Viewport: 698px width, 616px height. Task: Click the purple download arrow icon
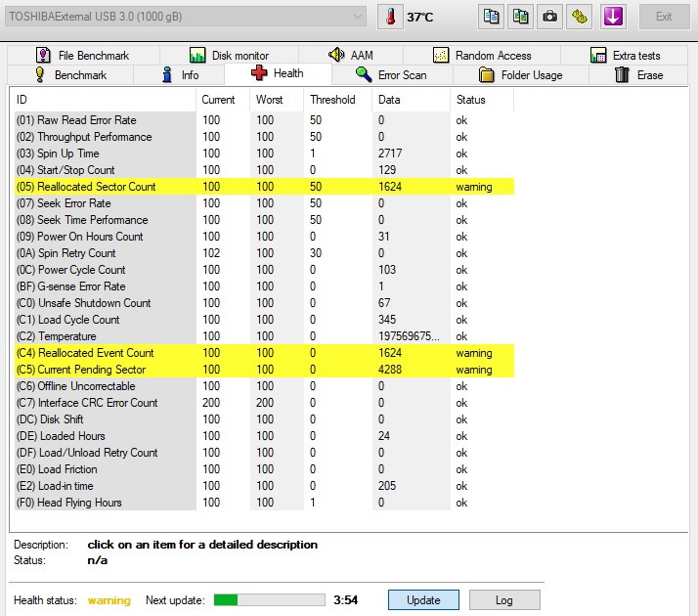[613, 17]
